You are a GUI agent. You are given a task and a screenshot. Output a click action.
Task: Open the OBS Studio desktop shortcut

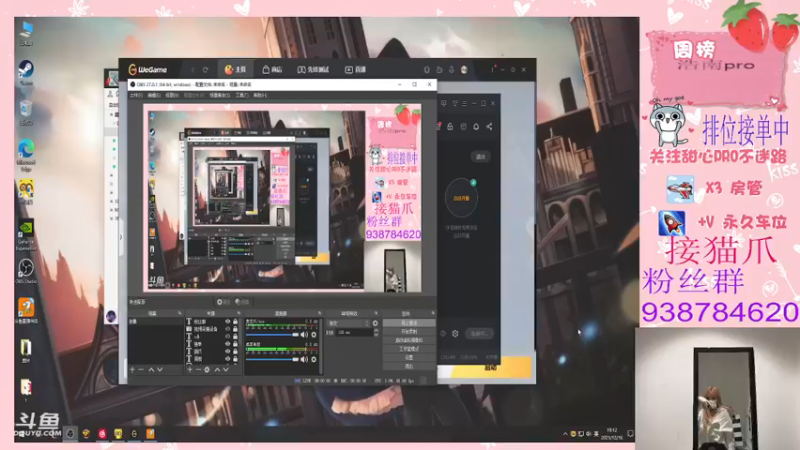click(26, 271)
